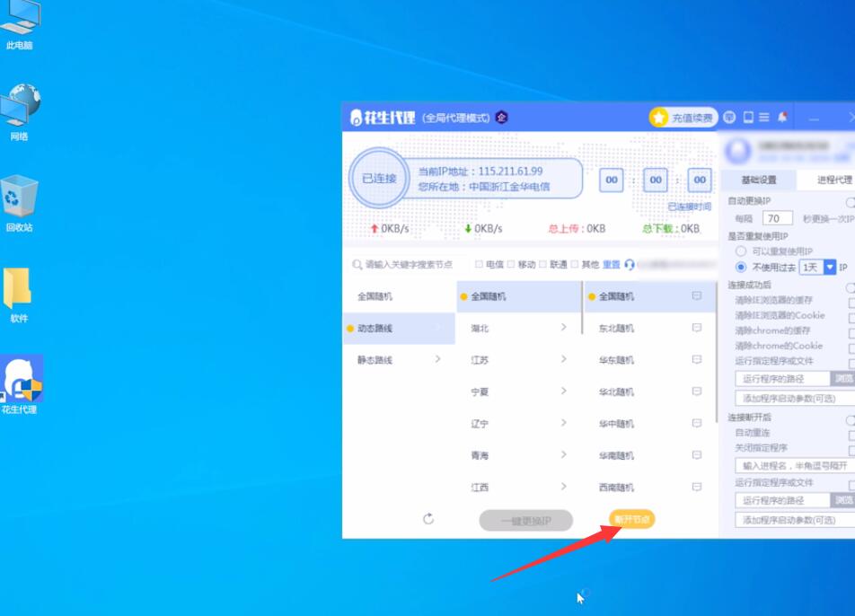The height and width of the screenshot is (616, 855).
Task: Click the icon in the 东北随机 row
Action: coord(696,328)
